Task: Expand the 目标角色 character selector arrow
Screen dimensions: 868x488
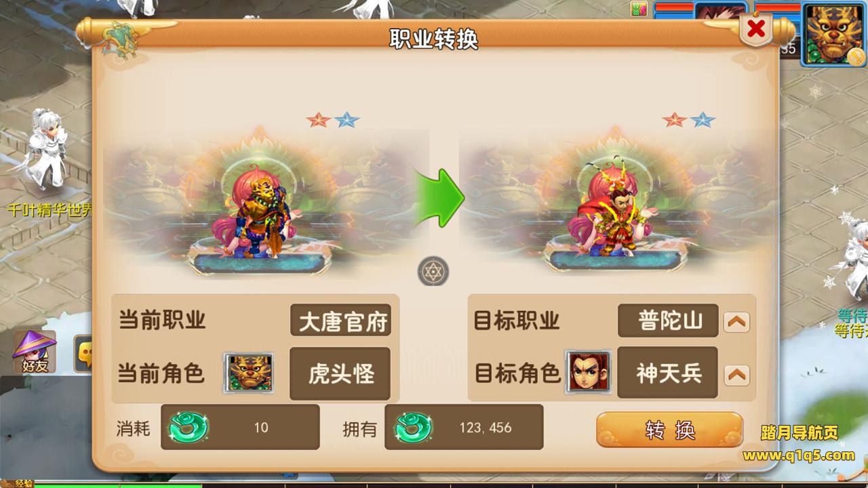Action: coord(736,374)
